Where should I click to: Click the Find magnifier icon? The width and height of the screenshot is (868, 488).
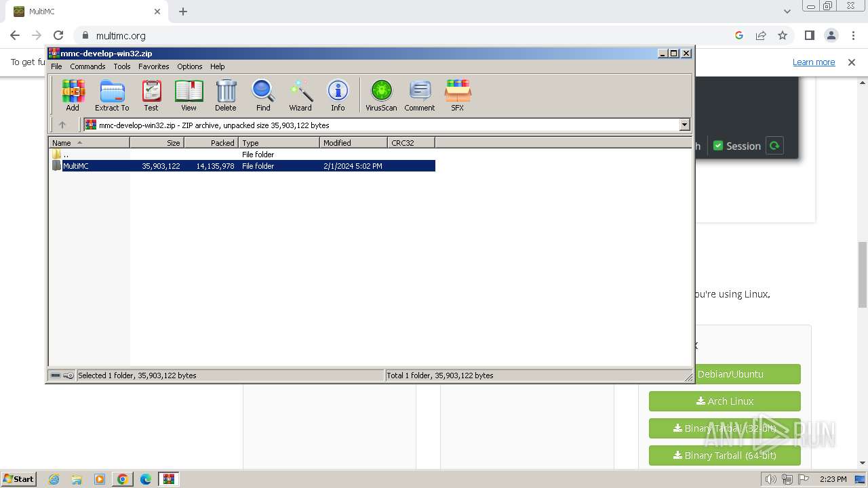(263, 95)
